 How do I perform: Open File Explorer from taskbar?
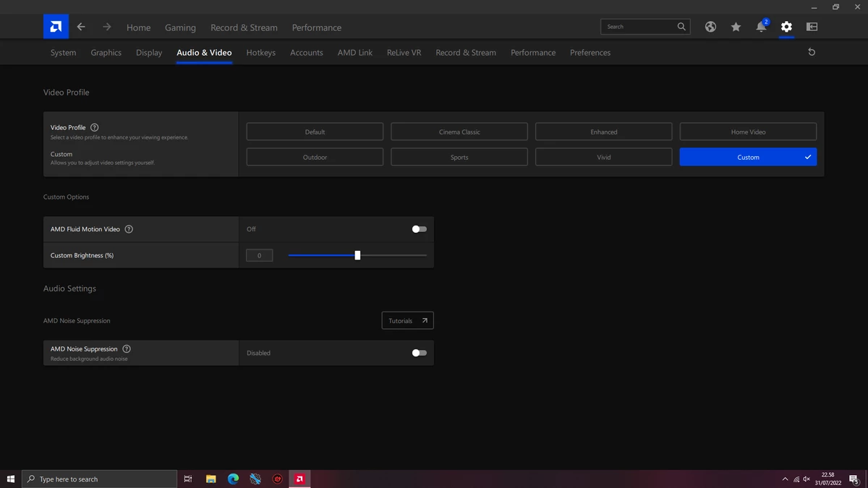[210, 479]
